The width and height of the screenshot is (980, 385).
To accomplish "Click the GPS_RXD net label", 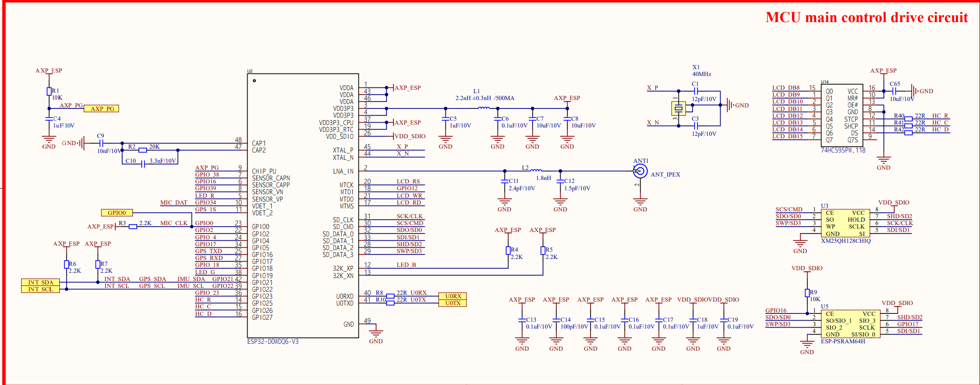I will click(209, 258).
